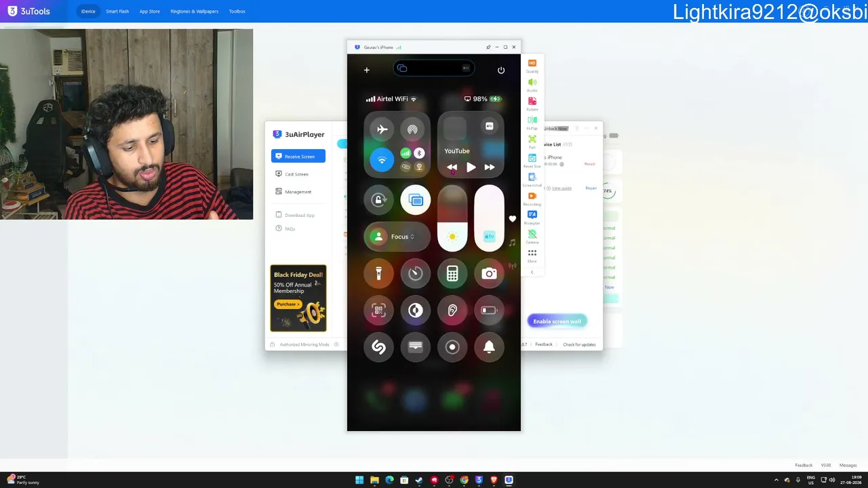Viewport: 868px width, 488px height.
Task: Toggle Airplane Mode
Action: click(x=382, y=129)
